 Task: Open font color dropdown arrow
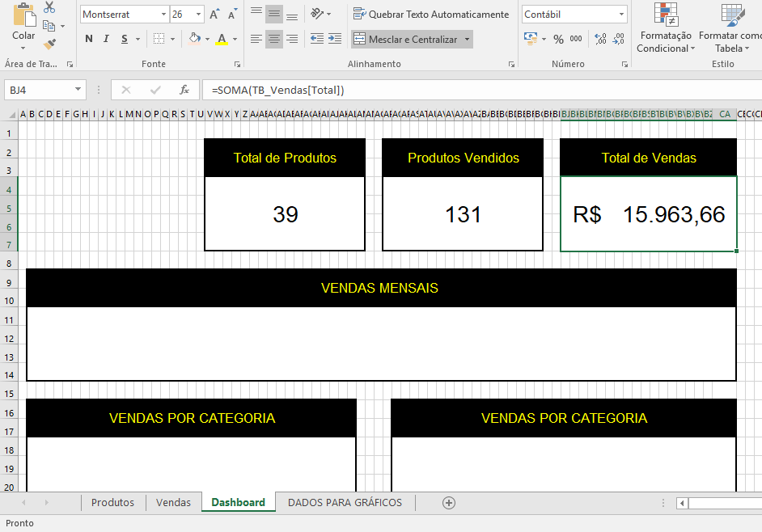click(235, 39)
